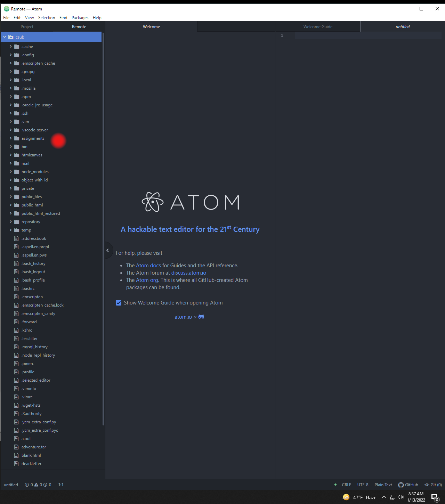Open the File menu
445x504 pixels.
(6, 18)
